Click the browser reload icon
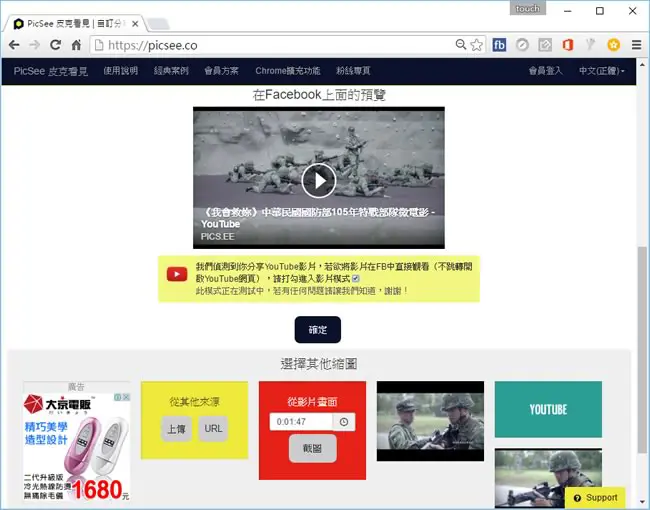 pyautogui.click(x=55, y=45)
